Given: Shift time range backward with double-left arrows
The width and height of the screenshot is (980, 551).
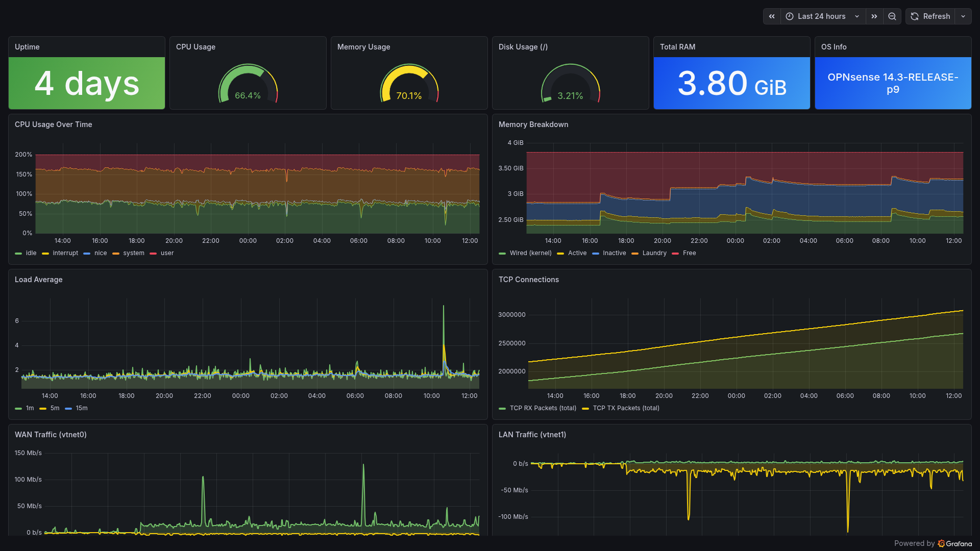Looking at the screenshot, I should click(772, 16).
